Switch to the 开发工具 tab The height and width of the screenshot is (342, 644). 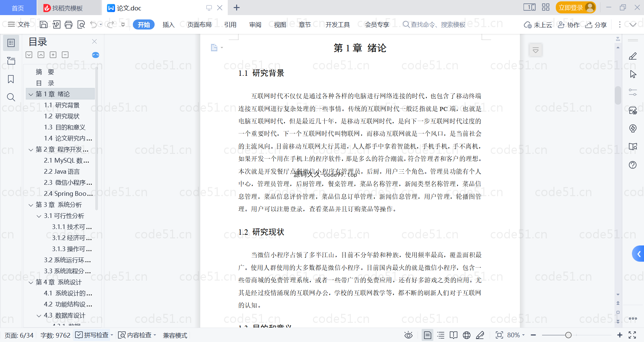click(x=337, y=24)
